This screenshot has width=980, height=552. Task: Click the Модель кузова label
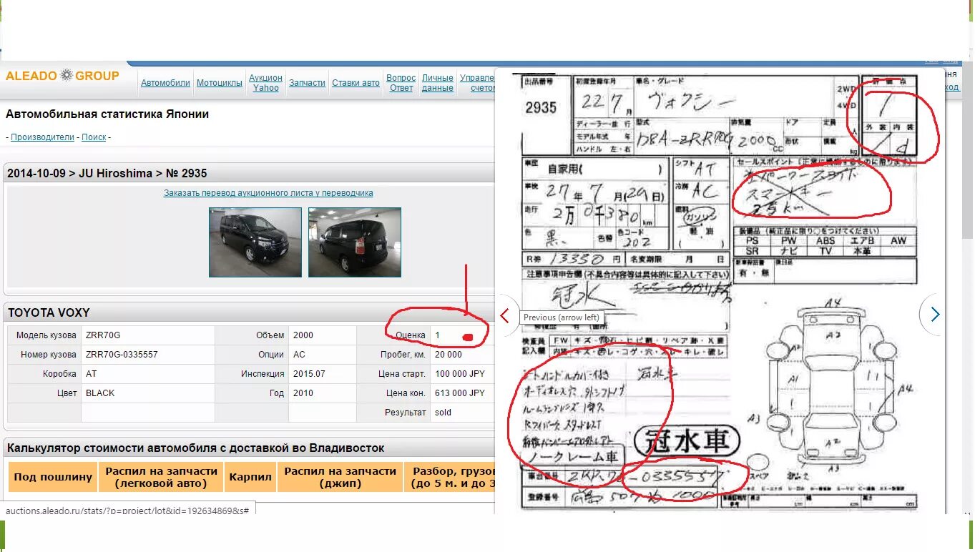click(x=46, y=335)
